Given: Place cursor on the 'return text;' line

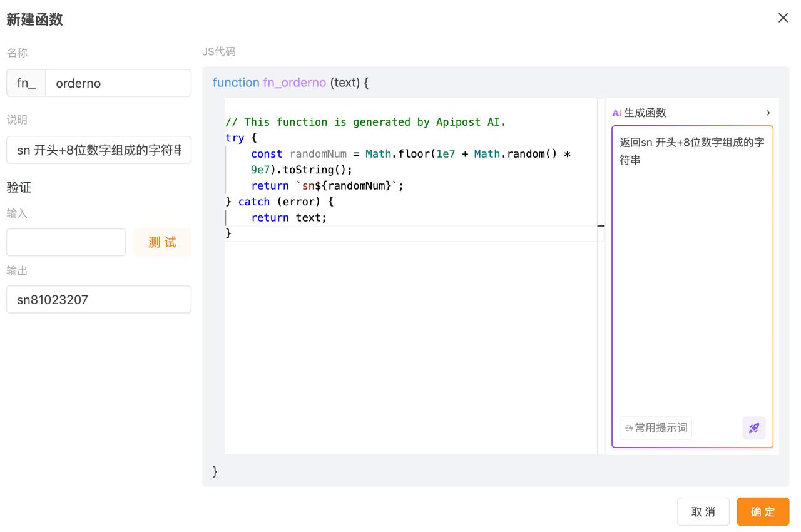Looking at the screenshot, I should click(x=288, y=218).
